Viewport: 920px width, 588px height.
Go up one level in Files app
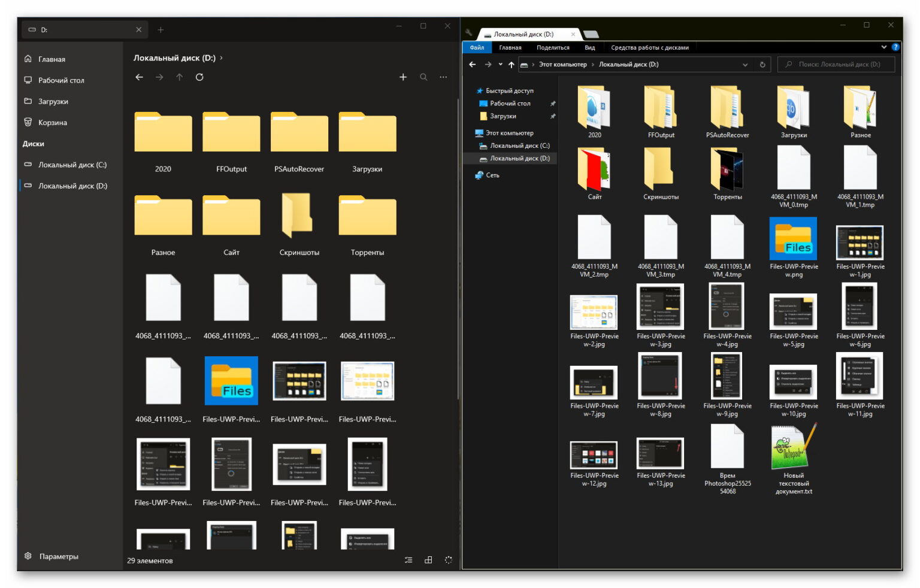pyautogui.click(x=179, y=77)
